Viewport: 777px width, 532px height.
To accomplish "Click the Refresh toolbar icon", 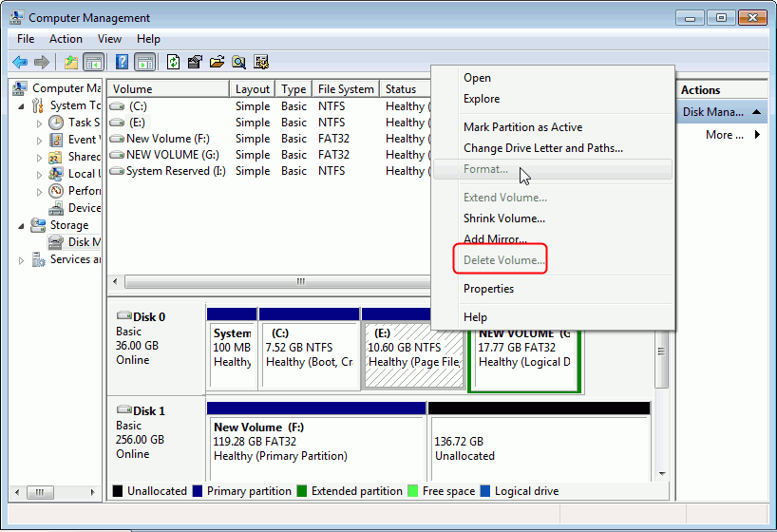I will (173, 62).
